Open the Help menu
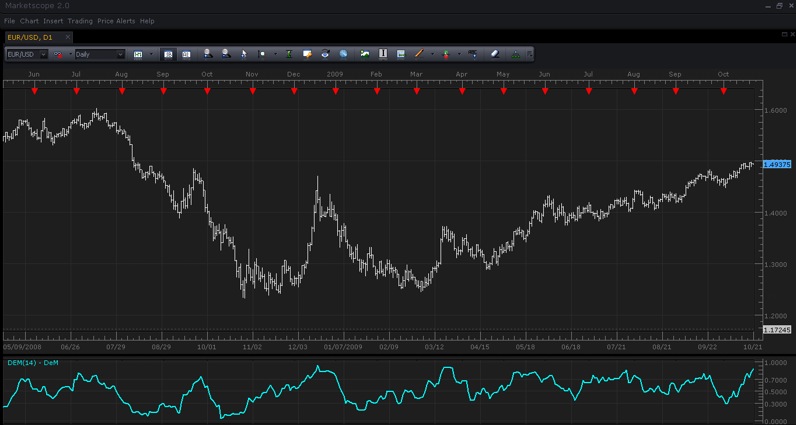796x425 pixels. [x=147, y=21]
